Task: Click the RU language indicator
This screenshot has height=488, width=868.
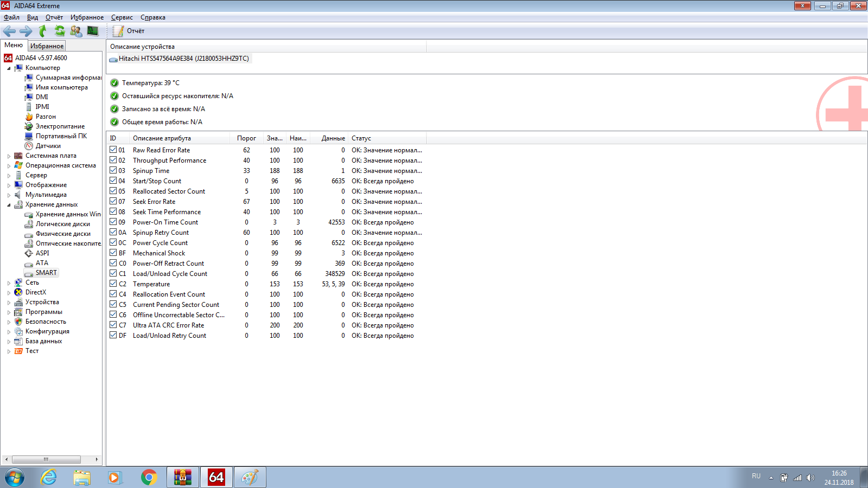Action: [756, 476]
